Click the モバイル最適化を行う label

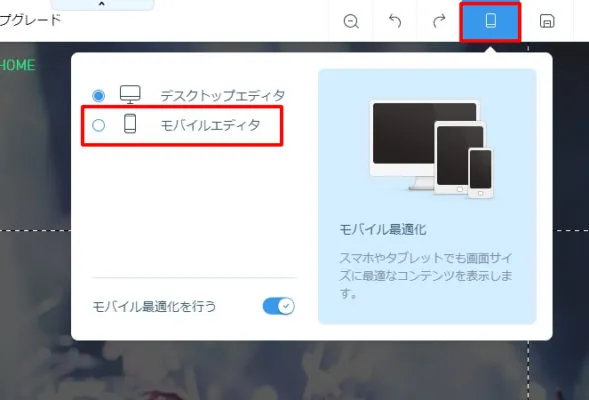tap(154, 306)
